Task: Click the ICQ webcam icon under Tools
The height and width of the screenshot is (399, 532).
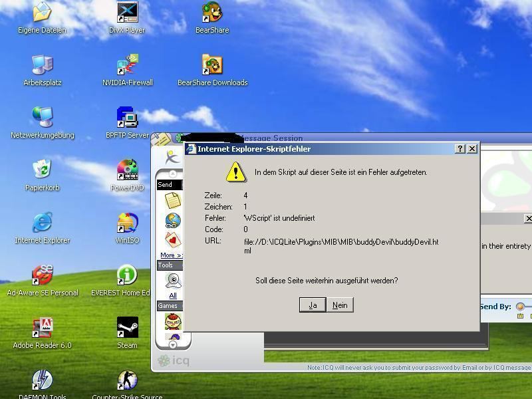Action: click(174, 281)
